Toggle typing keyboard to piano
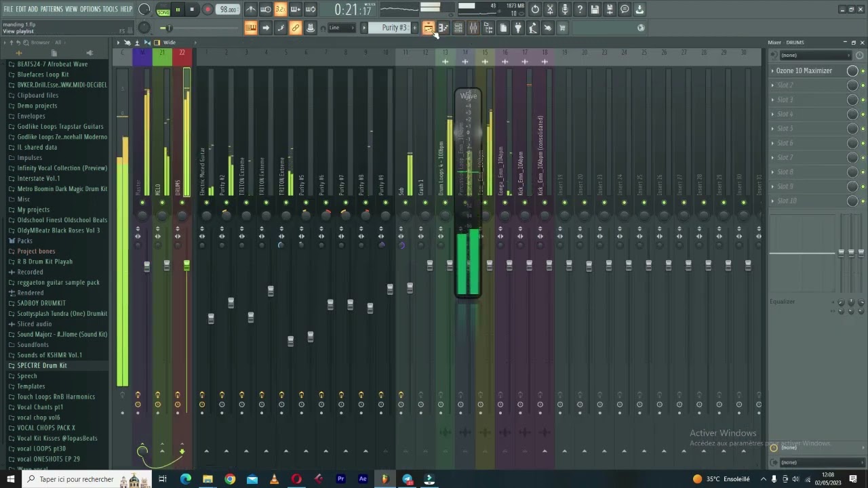Image resolution: width=868 pixels, height=488 pixels. coord(251,28)
